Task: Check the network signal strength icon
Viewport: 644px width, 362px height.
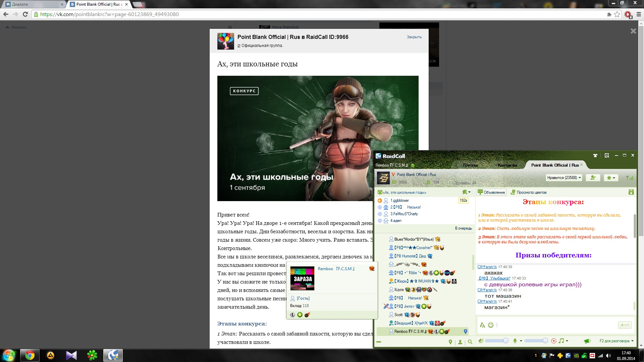Action: pos(629,178)
